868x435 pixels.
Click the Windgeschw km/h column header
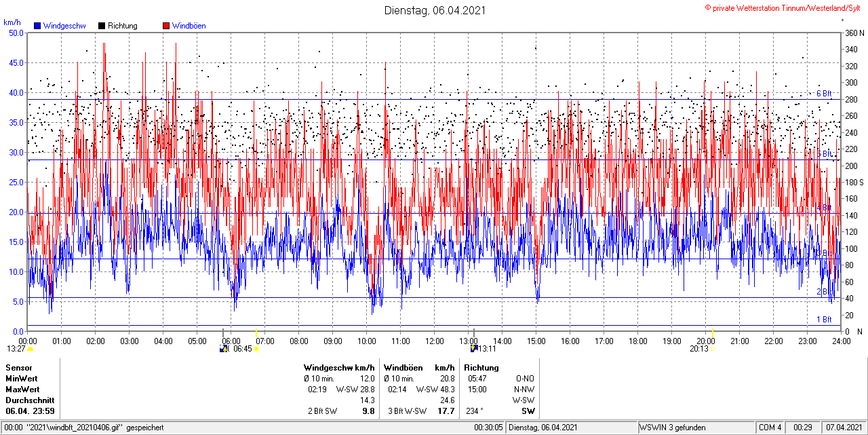[x=339, y=368]
